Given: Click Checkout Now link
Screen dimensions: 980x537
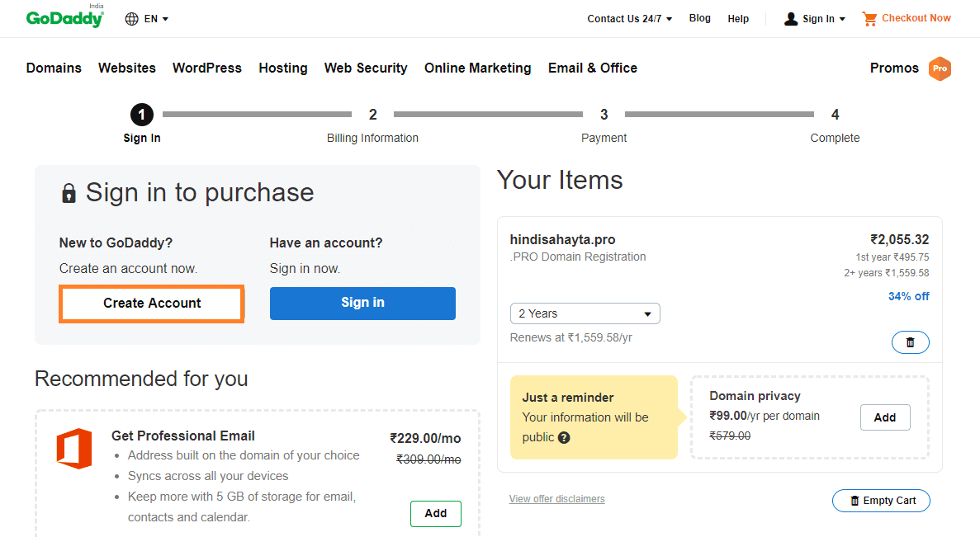Looking at the screenshot, I should click(x=916, y=18).
